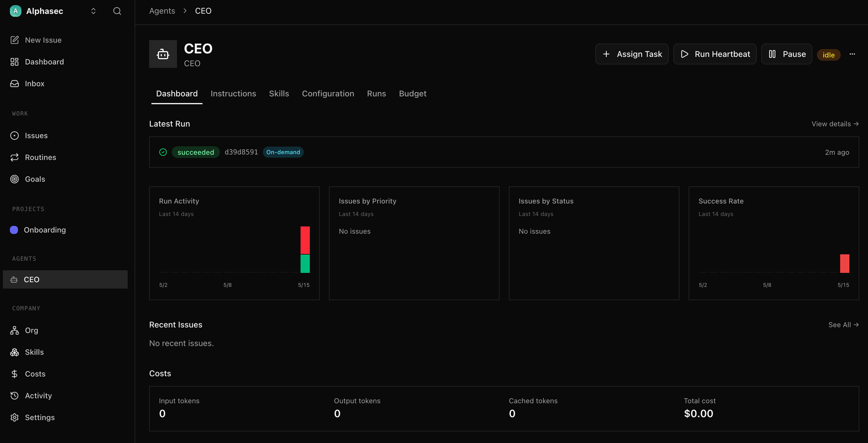Image resolution: width=868 pixels, height=443 pixels.
Task: Select the CEO agent in sidebar
Action: 65,279
